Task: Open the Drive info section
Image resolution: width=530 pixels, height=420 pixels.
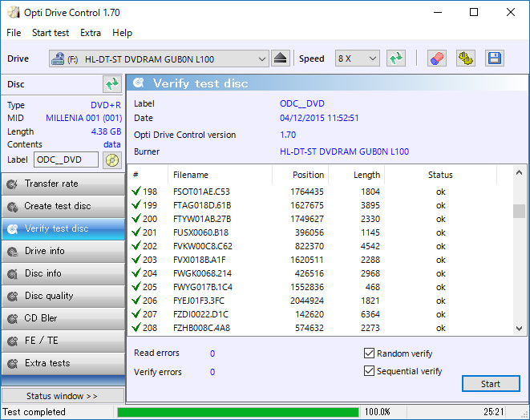Action: click(x=63, y=251)
